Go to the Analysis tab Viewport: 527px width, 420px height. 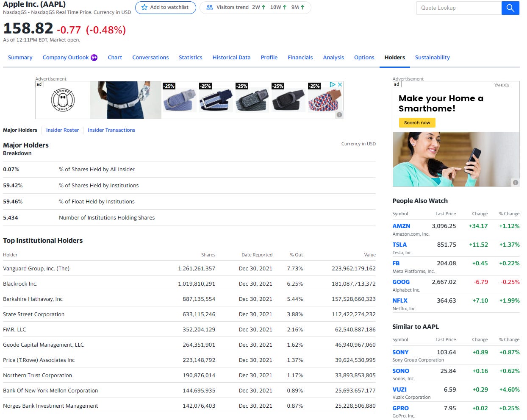point(333,58)
